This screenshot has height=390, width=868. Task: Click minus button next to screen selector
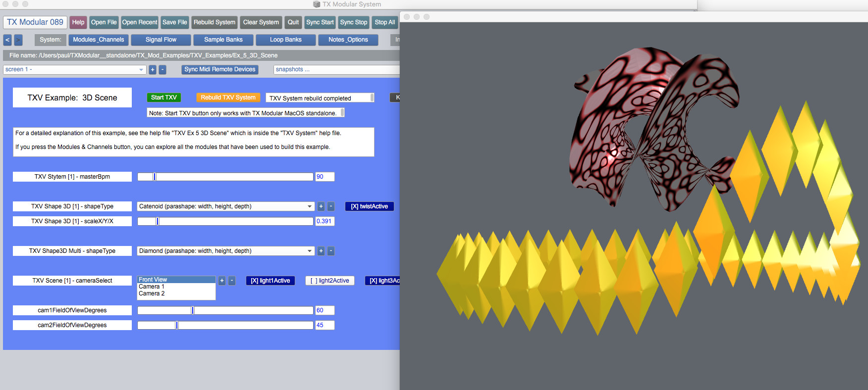tap(163, 70)
